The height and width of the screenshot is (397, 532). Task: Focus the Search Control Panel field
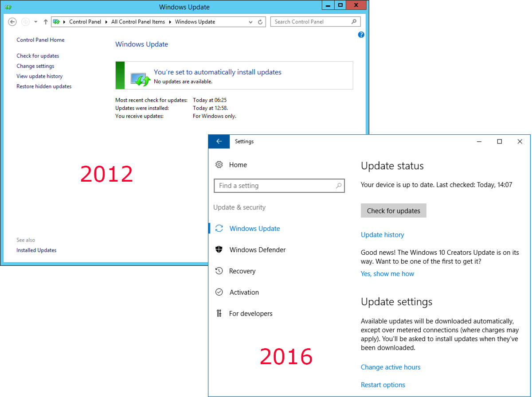pos(315,22)
